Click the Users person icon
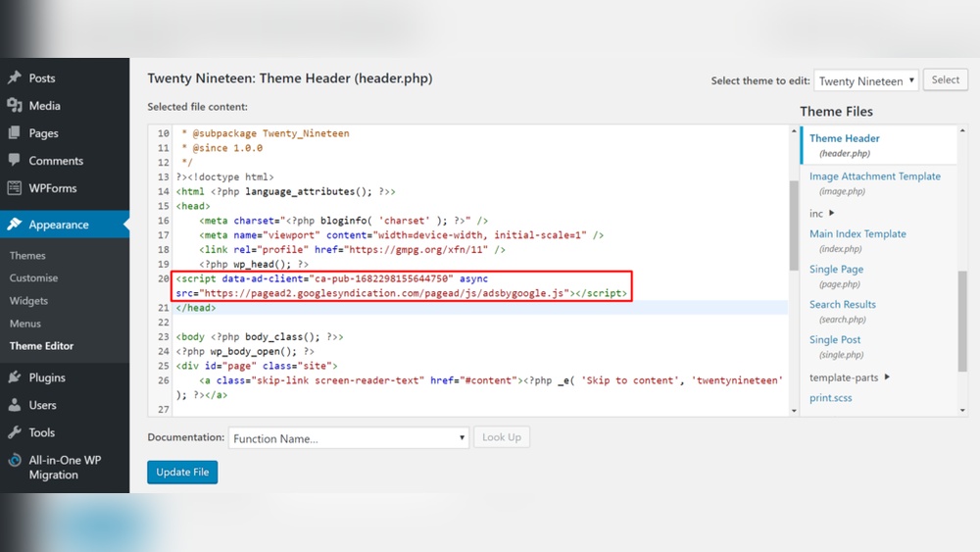The height and width of the screenshot is (552, 980). pyautogui.click(x=15, y=405)
